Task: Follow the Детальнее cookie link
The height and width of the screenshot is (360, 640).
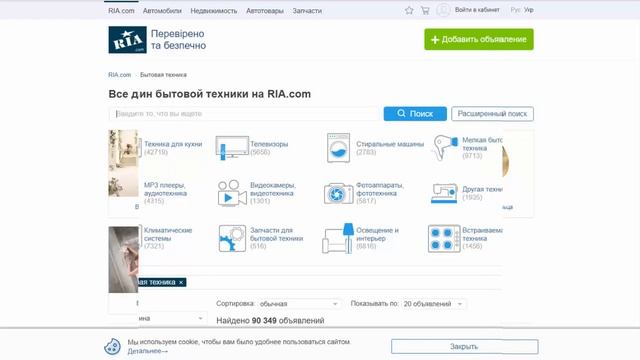Action: (147, 351)
